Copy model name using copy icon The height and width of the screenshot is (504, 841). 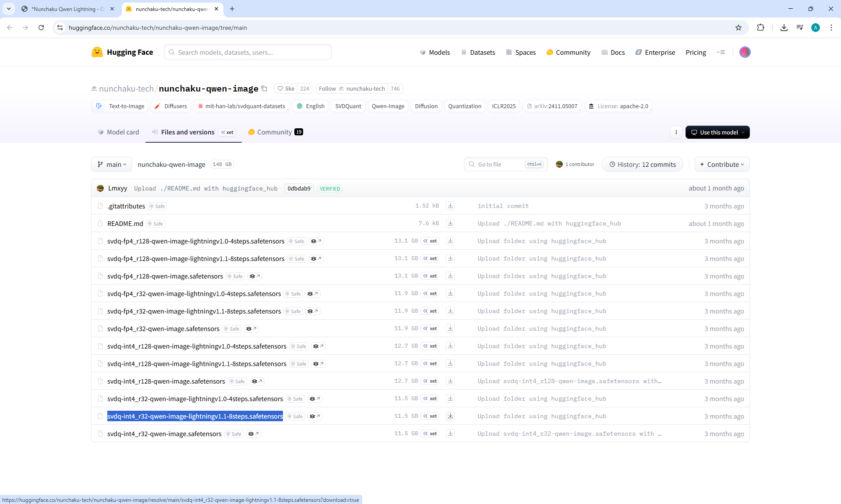[265, 88]
